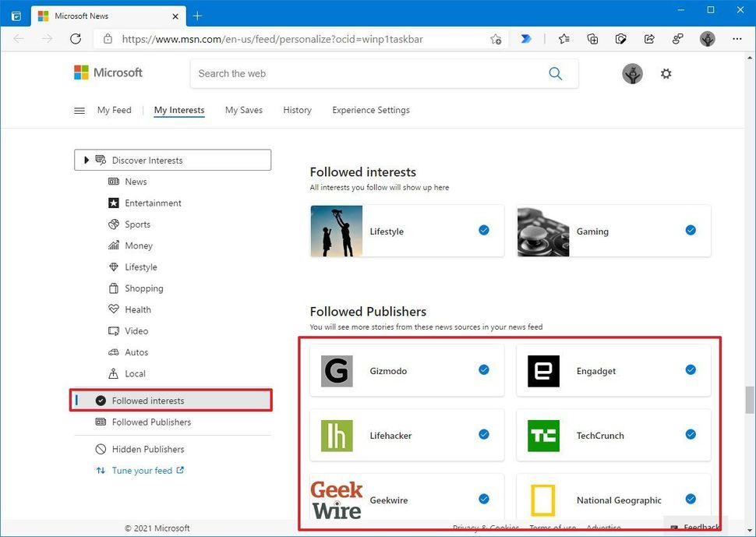Image resolution: width=756 pixels, height=537 pixels.
Task: Unfollow the Gizmodo publisher
Action: click(483, 371)
